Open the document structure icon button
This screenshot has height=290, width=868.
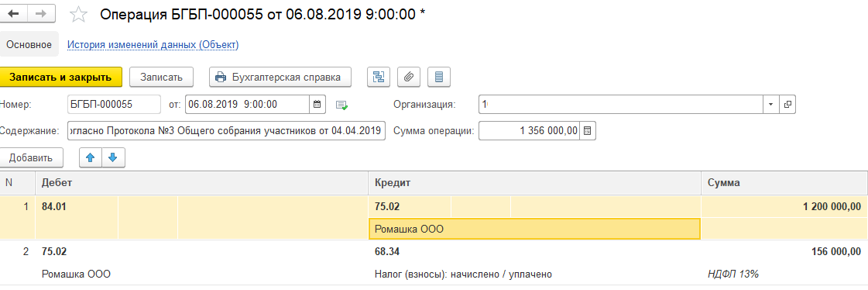(x=379, y=77)
